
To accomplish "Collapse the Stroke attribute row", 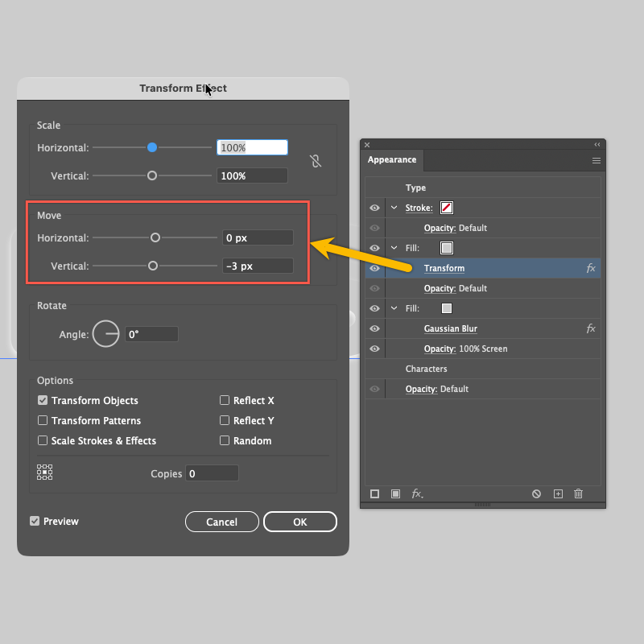I will tap(394, 208).
